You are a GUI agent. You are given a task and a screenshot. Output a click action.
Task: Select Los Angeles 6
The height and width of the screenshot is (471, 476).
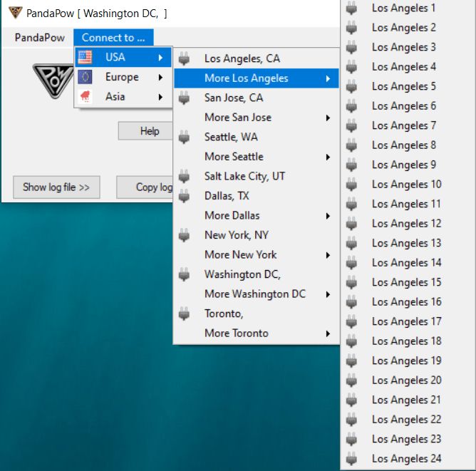click(x=408, y=106)
